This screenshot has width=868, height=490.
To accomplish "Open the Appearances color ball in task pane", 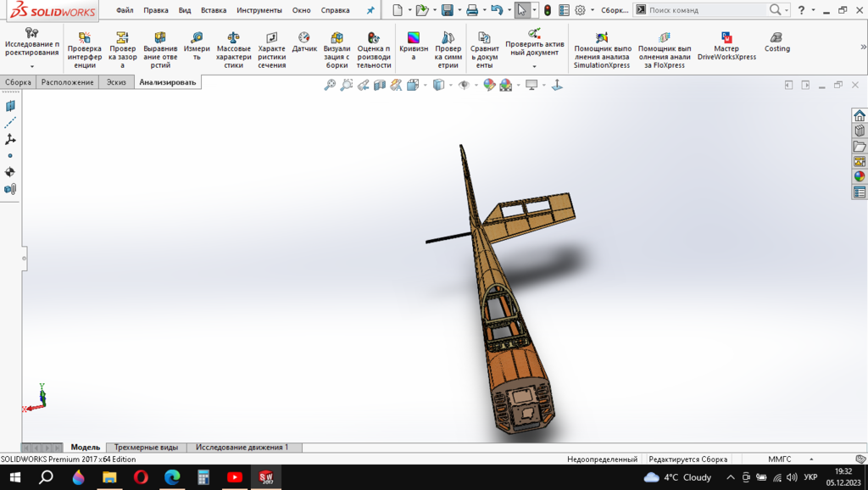I will click(x=860, y=177).
